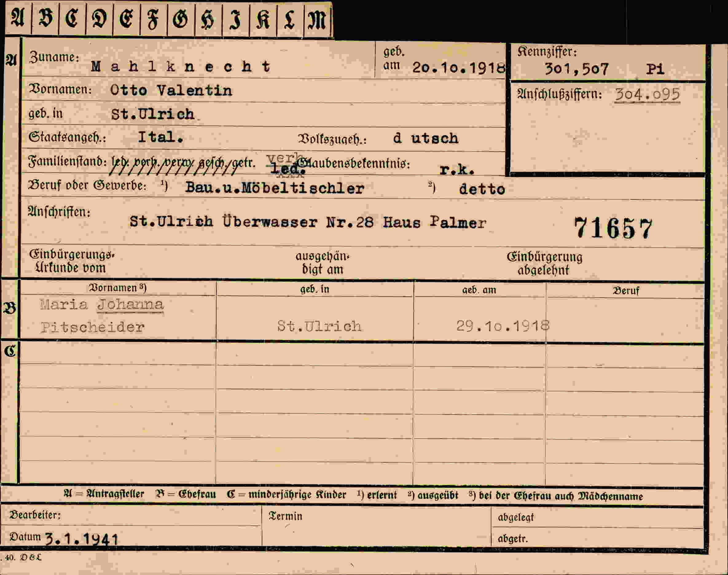Click Beruf column header in section B
728x575 pixels.
(626, 291)
